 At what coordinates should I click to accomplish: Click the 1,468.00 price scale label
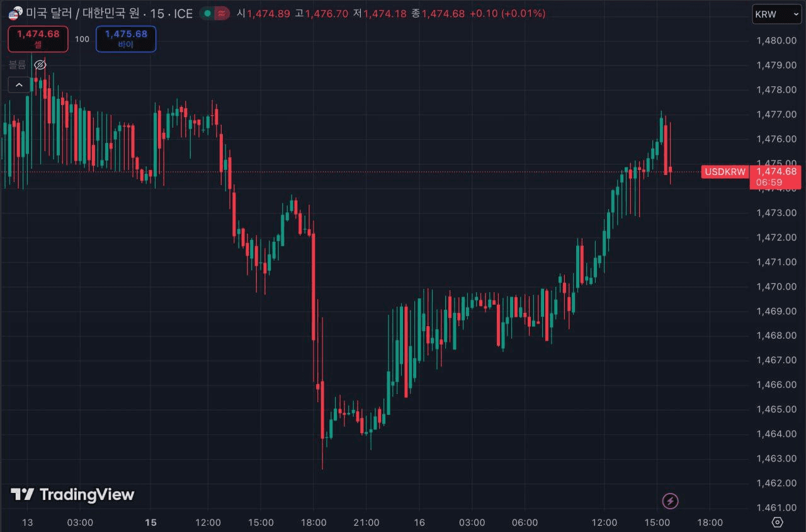tap(776, 336)
